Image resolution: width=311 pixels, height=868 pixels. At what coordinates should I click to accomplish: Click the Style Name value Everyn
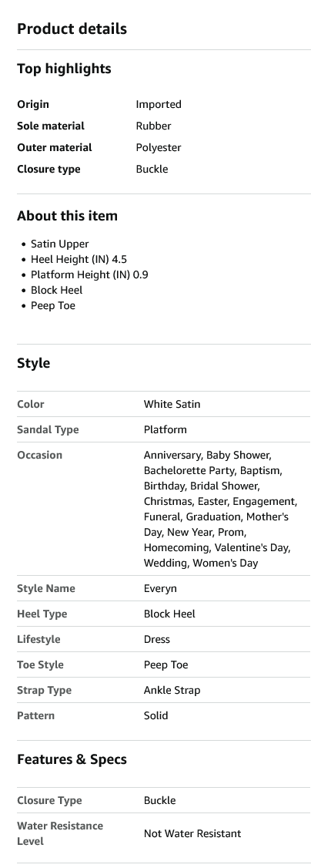click(x=160, y=588)
